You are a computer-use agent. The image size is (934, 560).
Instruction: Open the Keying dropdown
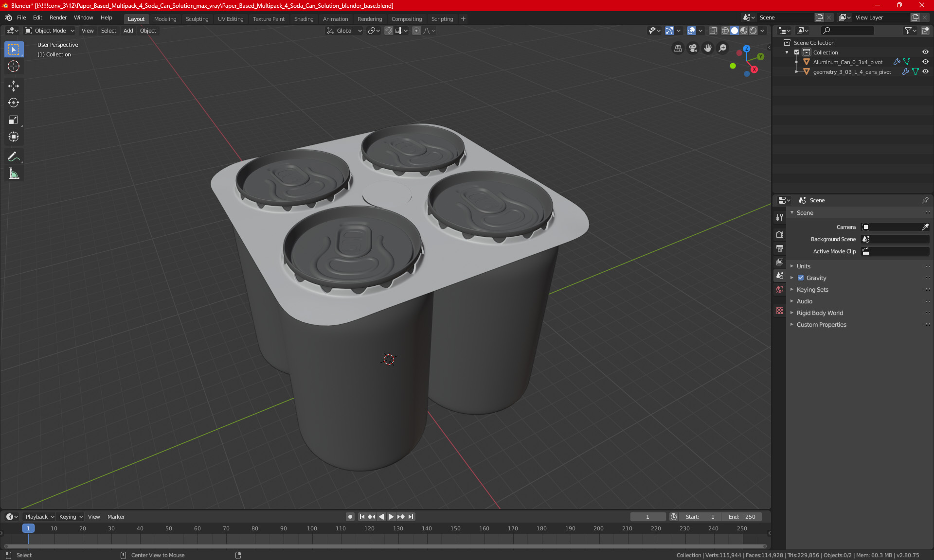point(71,517)
